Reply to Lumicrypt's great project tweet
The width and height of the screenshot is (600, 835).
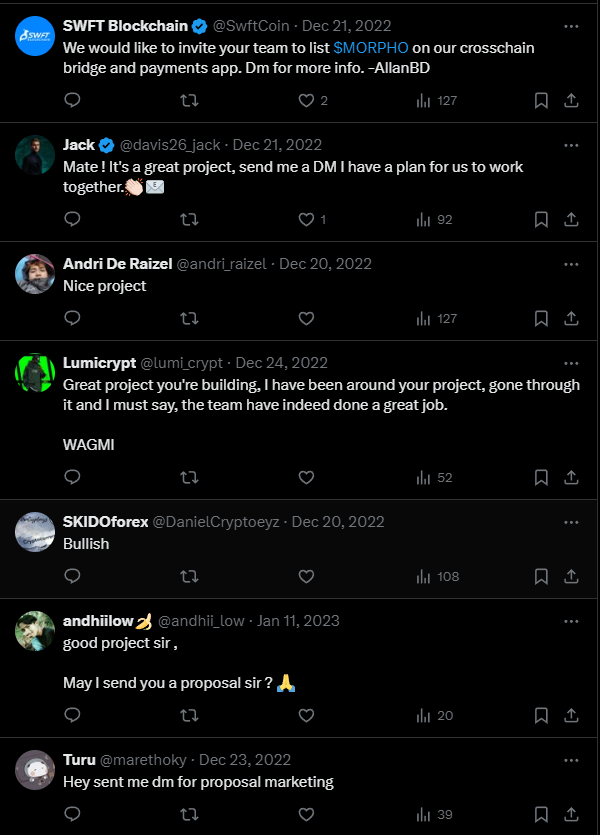pyautogui.click(x=72, y=477)
